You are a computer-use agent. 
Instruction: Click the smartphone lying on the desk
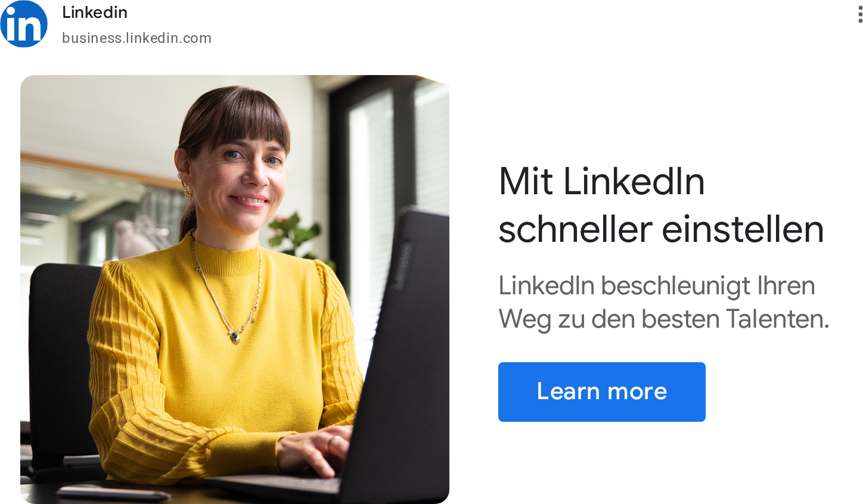pyautogui.click(x=113, y=493)
